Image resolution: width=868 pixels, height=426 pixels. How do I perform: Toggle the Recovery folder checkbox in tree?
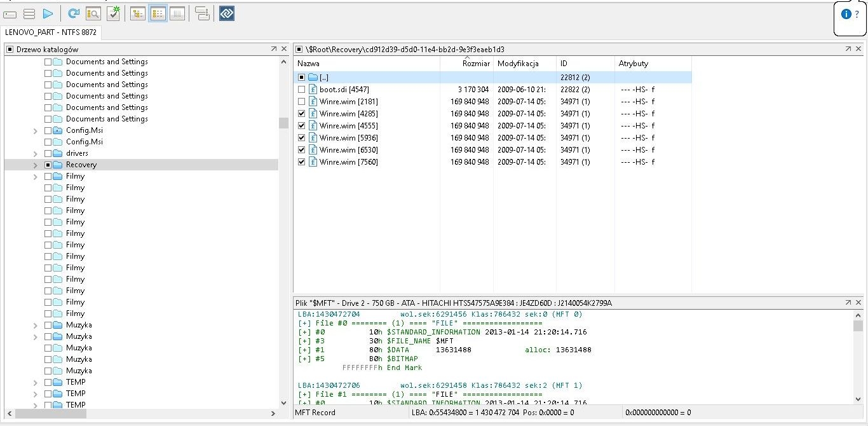coord(48,165)
